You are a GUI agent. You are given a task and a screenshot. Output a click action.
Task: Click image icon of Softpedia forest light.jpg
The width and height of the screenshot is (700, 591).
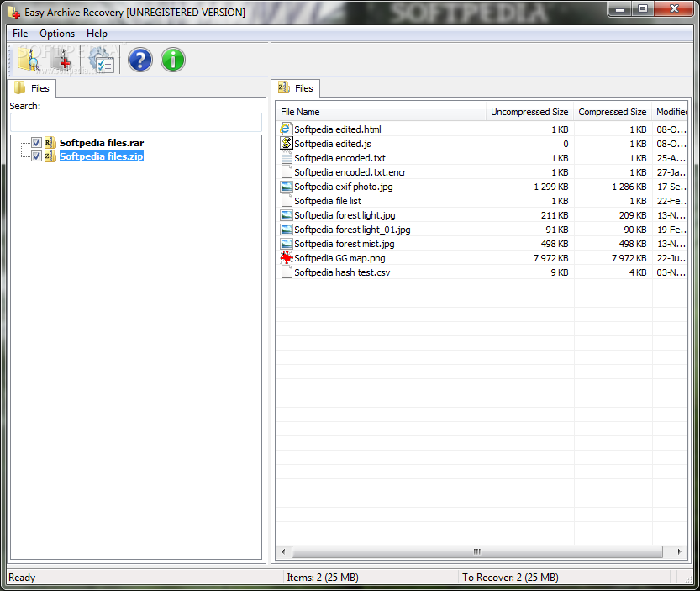pyautogui.click(x=287, y=215)
